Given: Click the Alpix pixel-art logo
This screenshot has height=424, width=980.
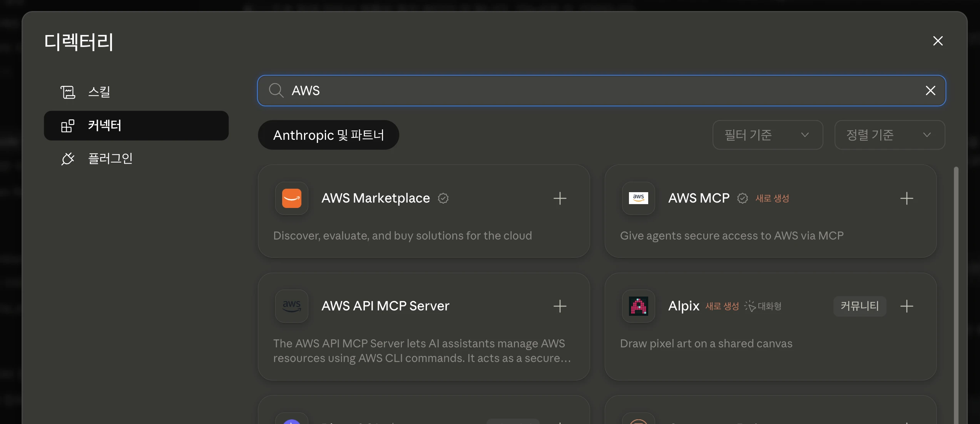Looking at the screenshot, I should click(639, 306).
